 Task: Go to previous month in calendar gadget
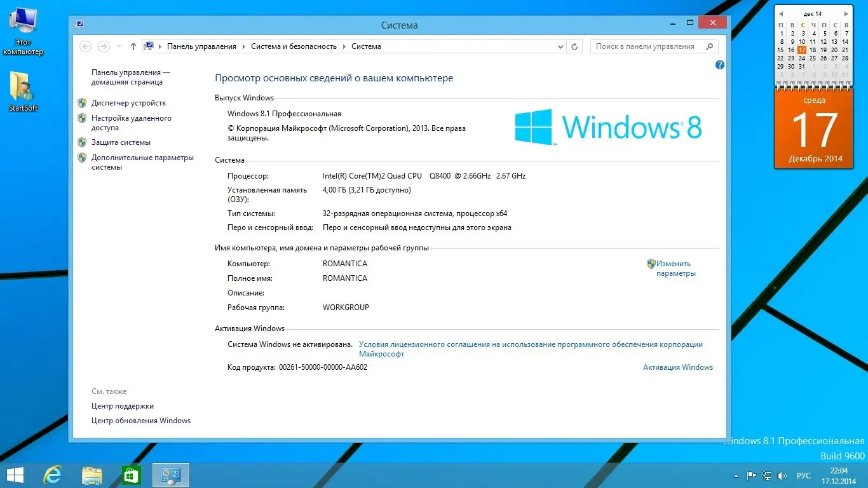point(781,13)
